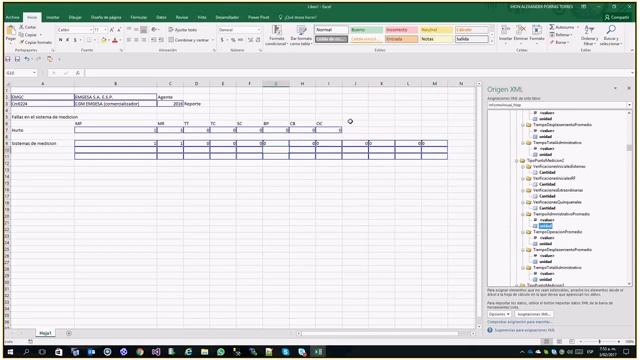640x360 pixels.
Task: Click the Name Box field
Action: 21,73
